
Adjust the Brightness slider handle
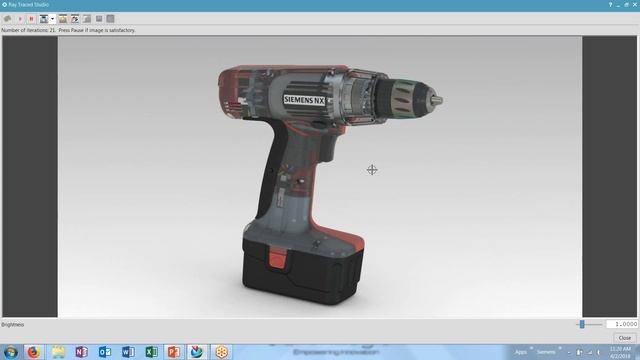pos(582,324)
